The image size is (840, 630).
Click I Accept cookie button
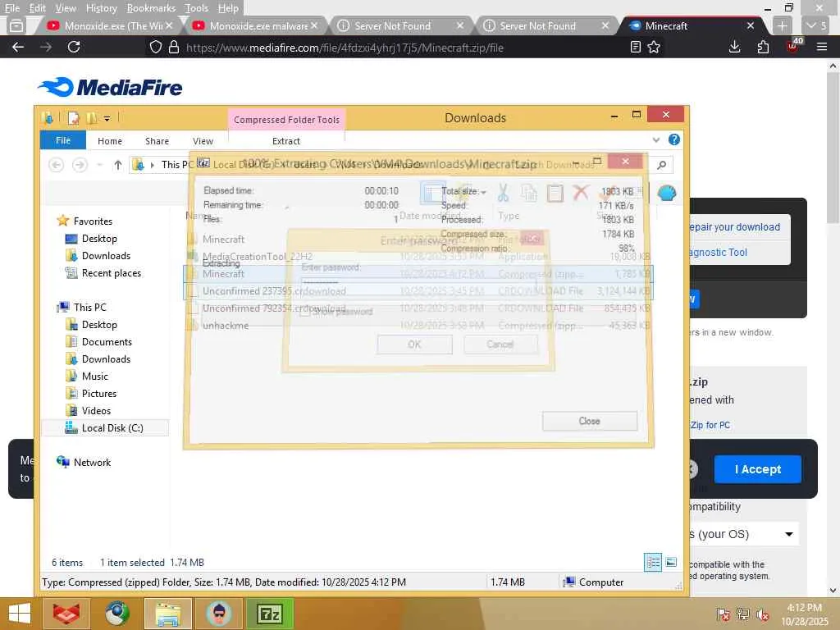[x=757, y=469]
